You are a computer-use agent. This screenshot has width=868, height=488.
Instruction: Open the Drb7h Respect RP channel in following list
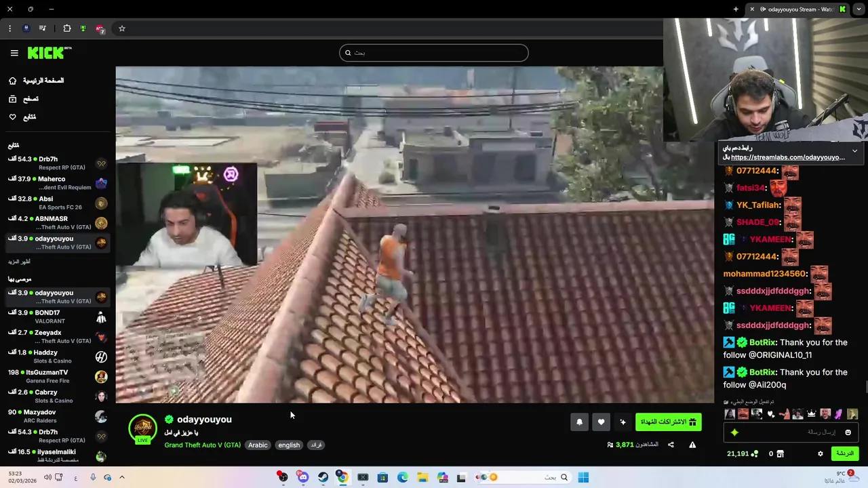pos(58,163)
